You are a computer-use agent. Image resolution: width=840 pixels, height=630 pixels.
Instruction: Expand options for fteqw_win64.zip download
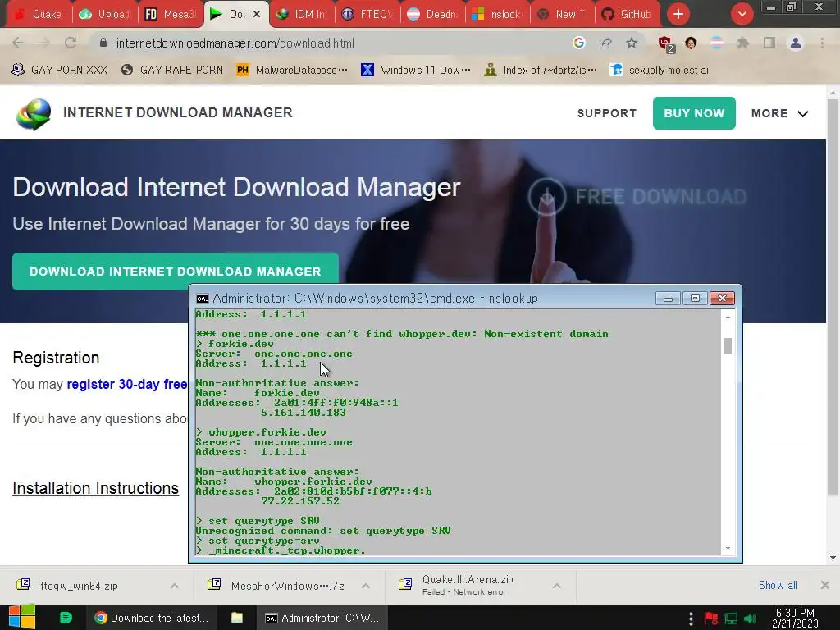coord(175,586)
